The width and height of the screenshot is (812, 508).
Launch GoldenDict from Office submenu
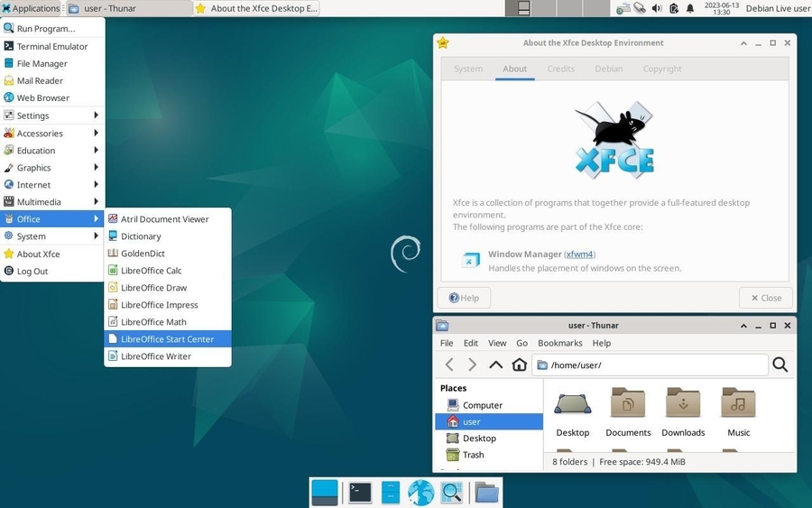168,254
